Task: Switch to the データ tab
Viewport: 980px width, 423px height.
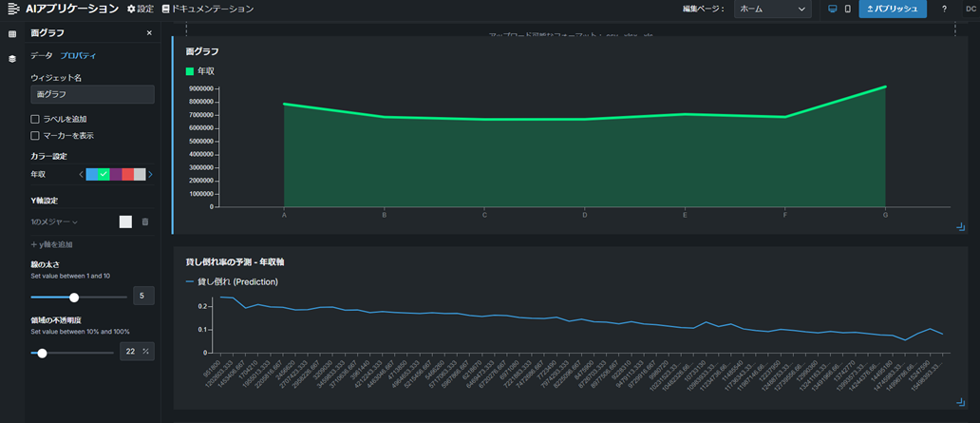Action: [x=42, y=56]
